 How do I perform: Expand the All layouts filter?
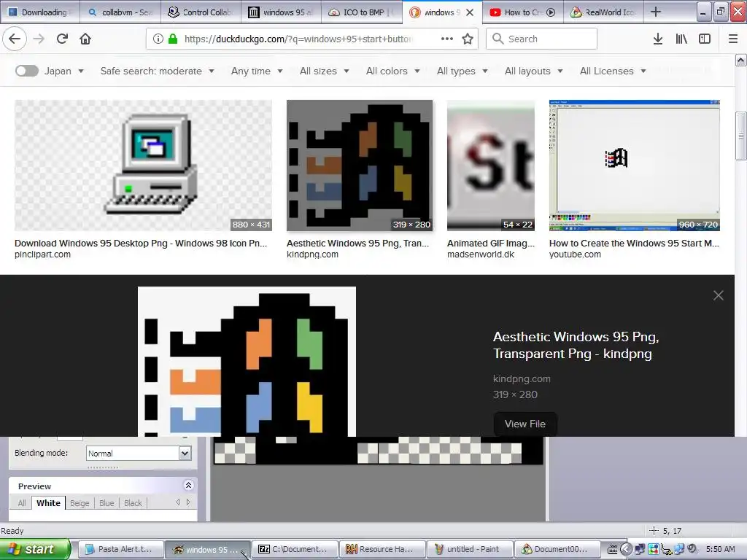click(x=533, y=71)
